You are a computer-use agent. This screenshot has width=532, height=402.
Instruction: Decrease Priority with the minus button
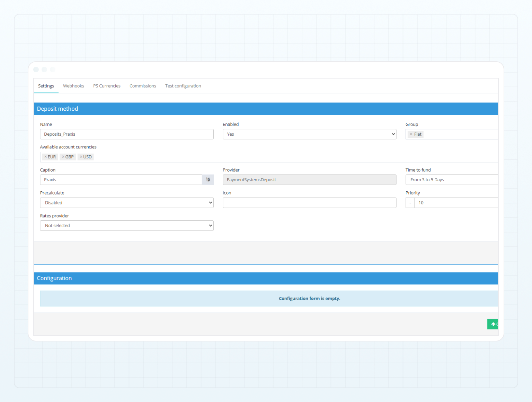tap(410, 203)
